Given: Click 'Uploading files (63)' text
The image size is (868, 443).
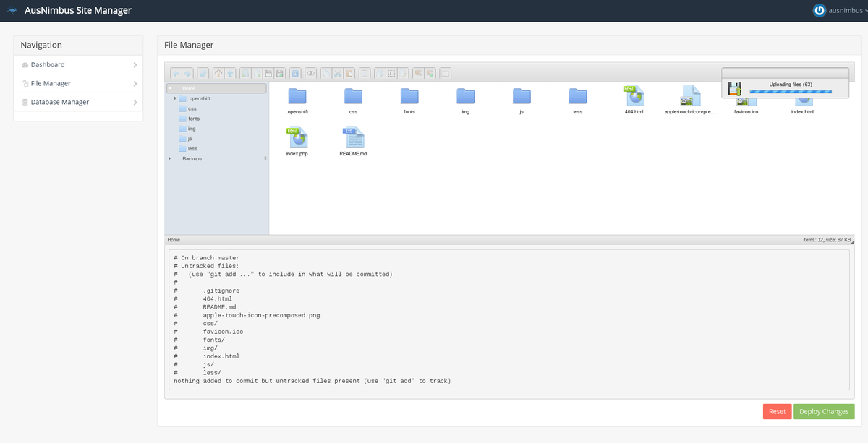Looking at the screenshot, I should [791, 85].
